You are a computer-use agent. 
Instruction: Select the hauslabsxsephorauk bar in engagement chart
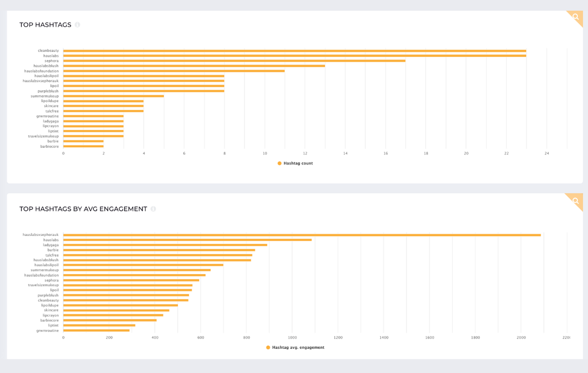302,235
